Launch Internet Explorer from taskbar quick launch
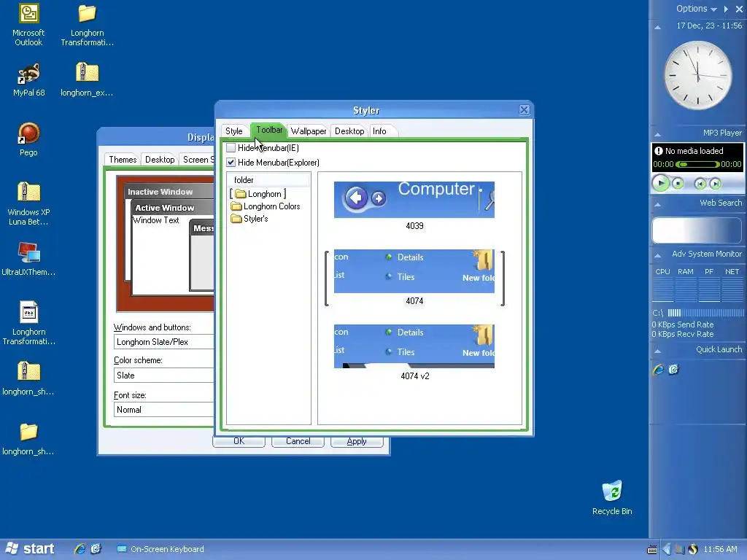 pos(80,549)
